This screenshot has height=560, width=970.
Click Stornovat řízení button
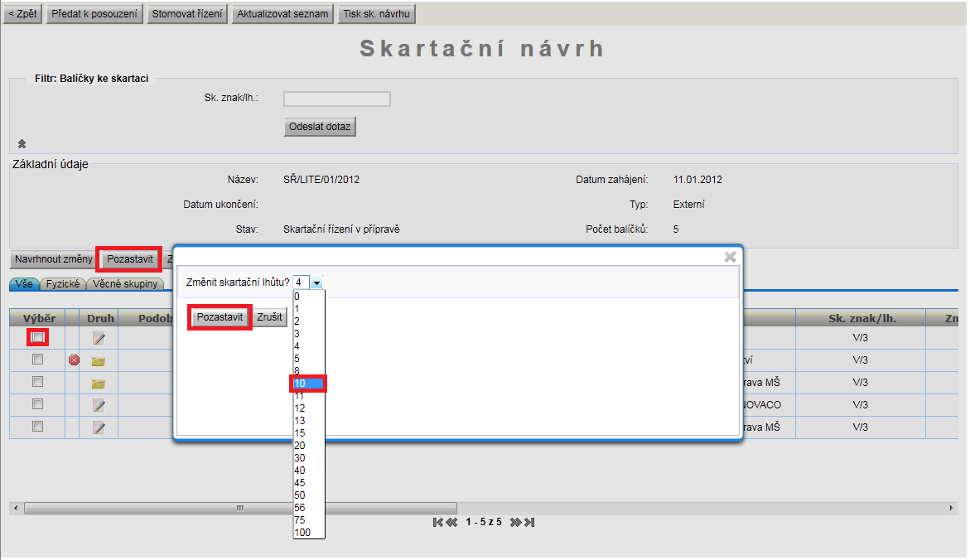click(x=187, y=13)
